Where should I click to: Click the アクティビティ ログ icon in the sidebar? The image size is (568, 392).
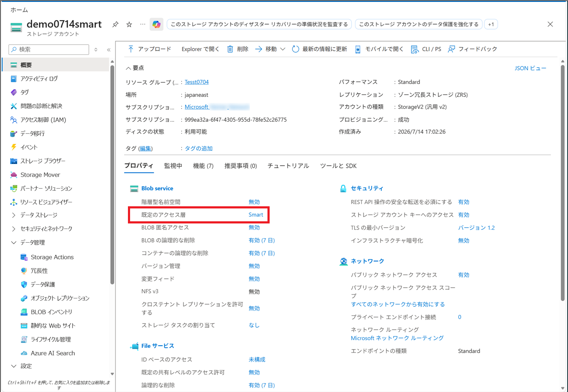coord(14,78)
